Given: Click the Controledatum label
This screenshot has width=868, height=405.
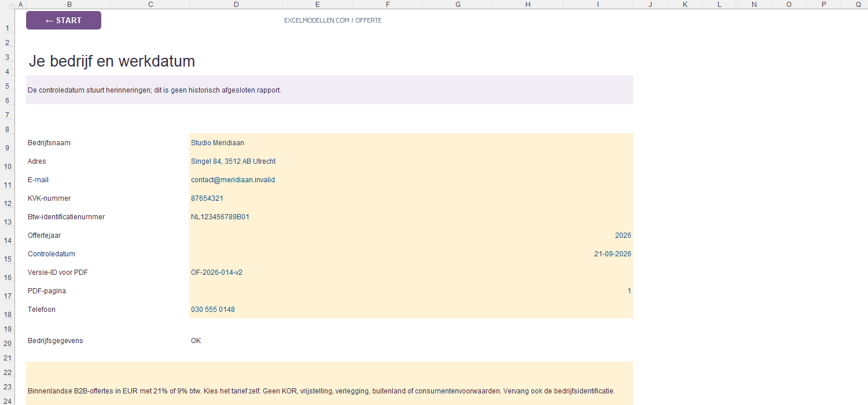Looking at the screenshot, I should 52,254.
